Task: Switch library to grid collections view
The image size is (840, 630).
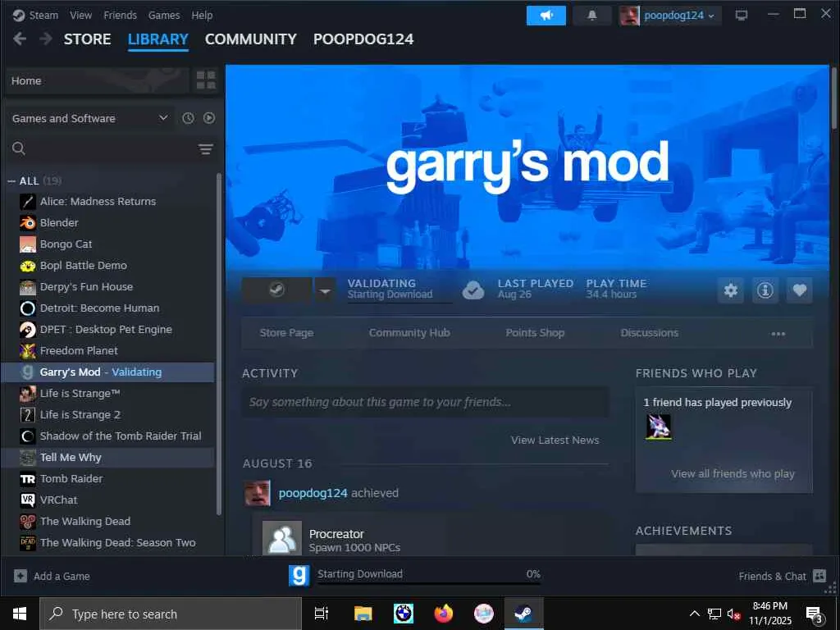Action: coord(206,80)
